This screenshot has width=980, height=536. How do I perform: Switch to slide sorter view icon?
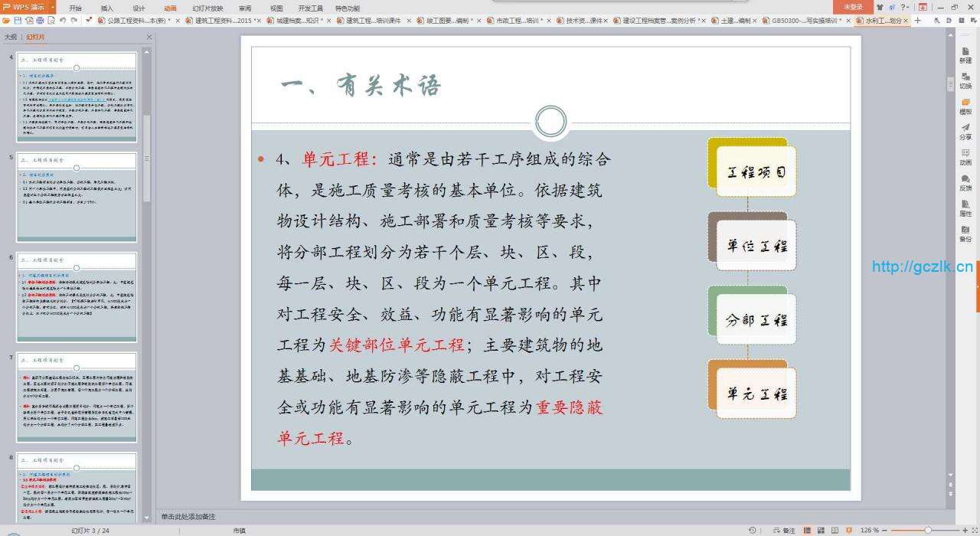click(822, 530)
